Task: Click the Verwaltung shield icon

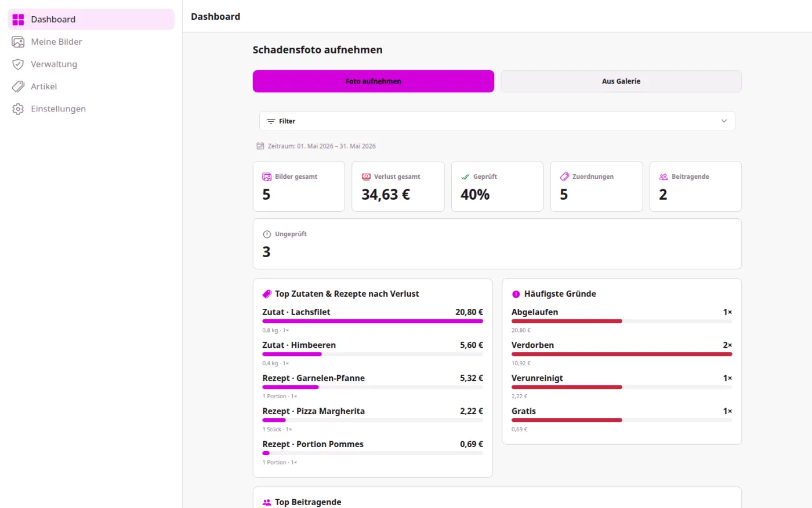Action: pyautogui.click(x=18, y=64)
